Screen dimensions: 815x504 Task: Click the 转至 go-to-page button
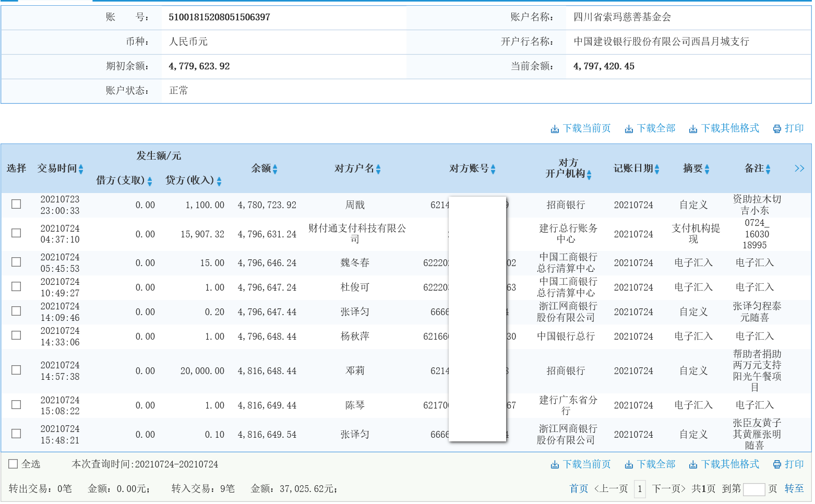click(794, 489)
